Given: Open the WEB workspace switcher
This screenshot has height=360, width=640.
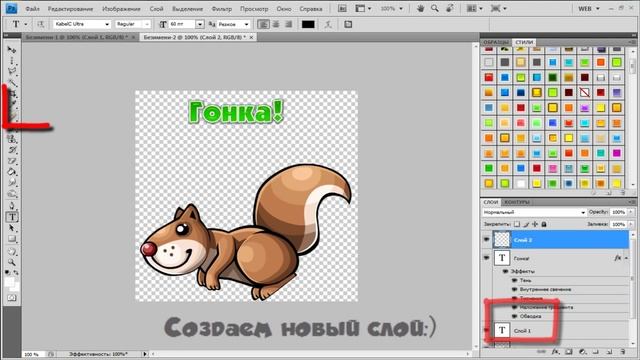Looking at the screenshot, I should [x=589, y=8].
